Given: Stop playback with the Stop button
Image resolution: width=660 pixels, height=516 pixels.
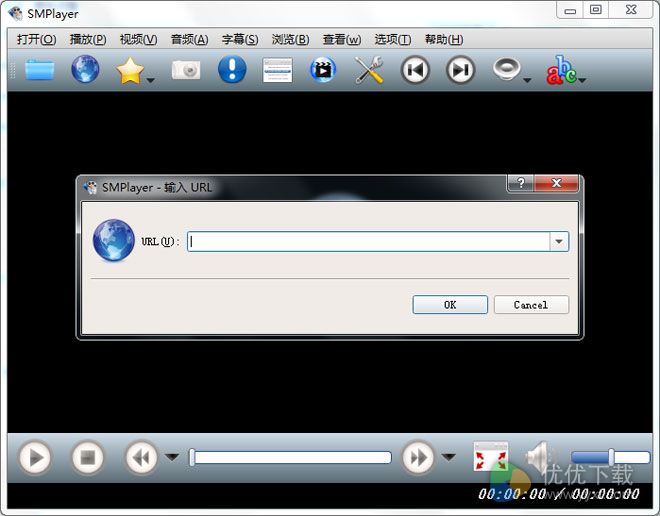Looking at the screenshot, I should point(87,457).
